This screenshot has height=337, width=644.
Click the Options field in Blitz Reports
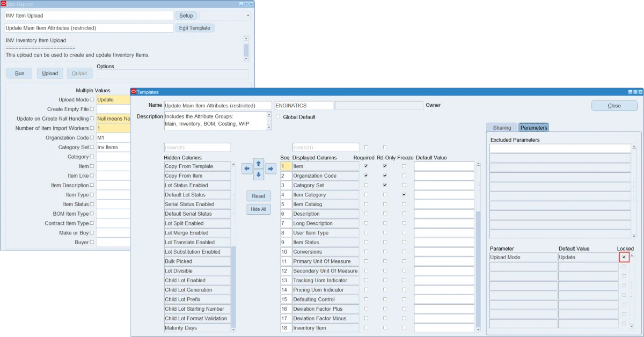173,74
